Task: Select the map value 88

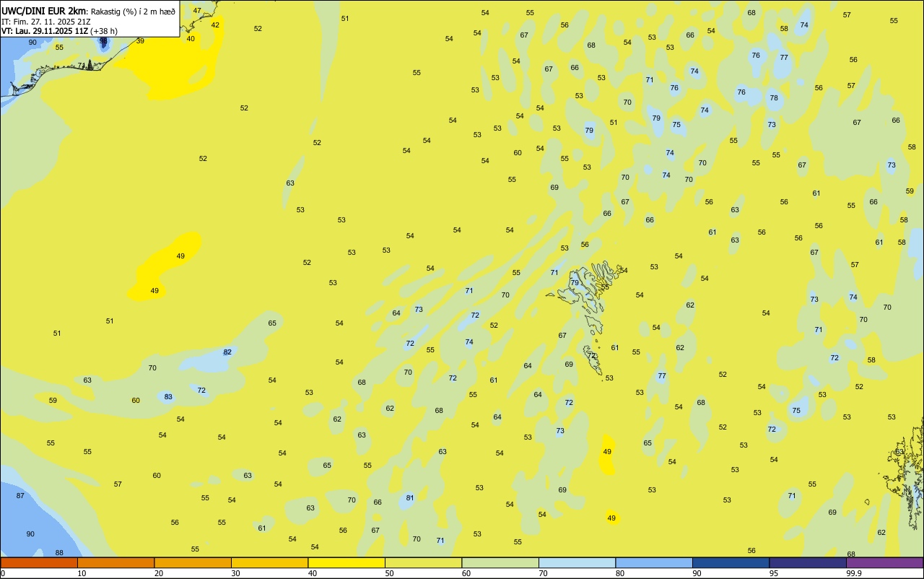Action: (x=59, y=553)
